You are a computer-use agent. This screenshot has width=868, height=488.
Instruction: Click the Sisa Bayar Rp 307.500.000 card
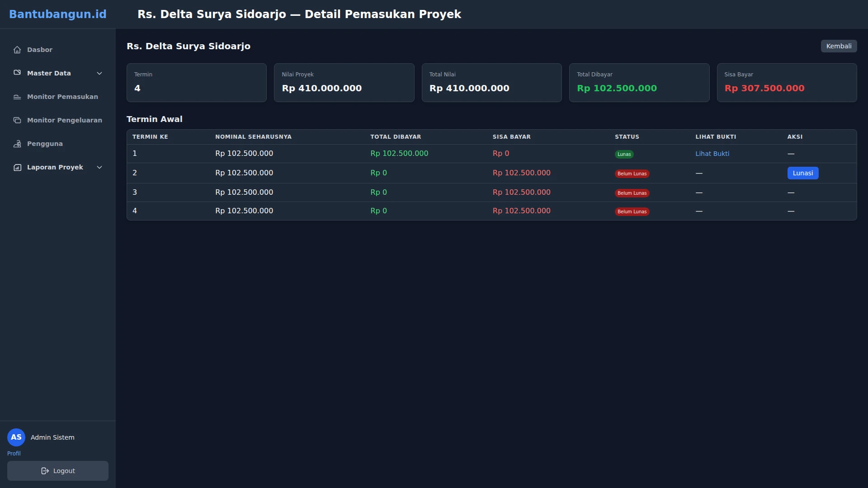click(787, 83)
